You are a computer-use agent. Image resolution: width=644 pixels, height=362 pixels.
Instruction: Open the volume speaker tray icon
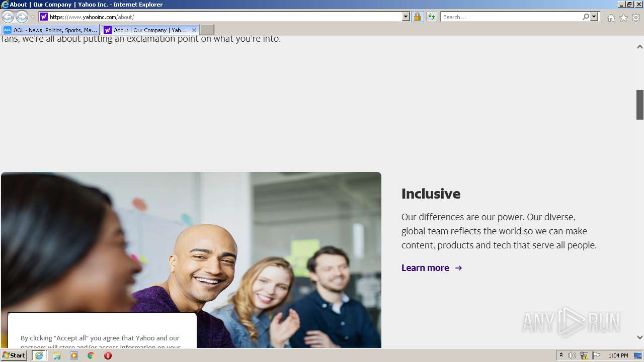[x=572, y=355]
